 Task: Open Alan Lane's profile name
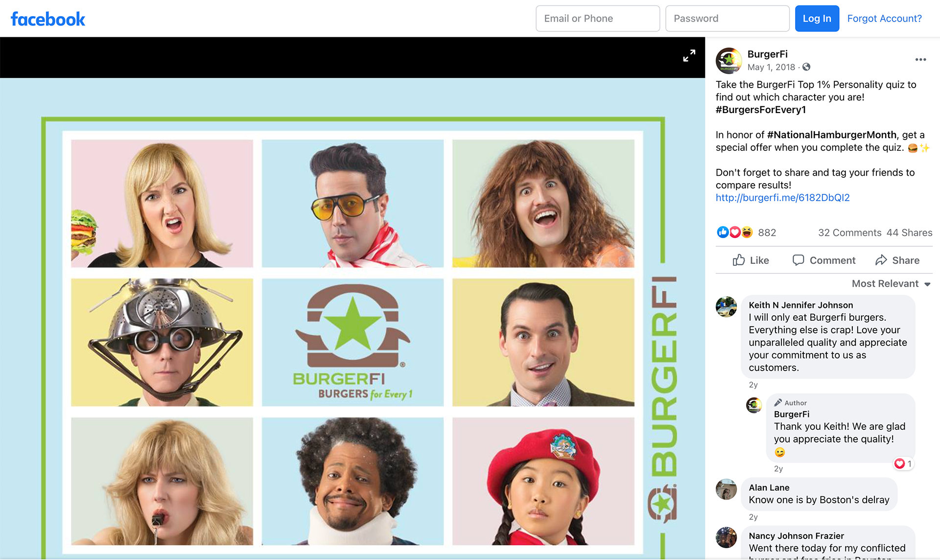[769, 488]
